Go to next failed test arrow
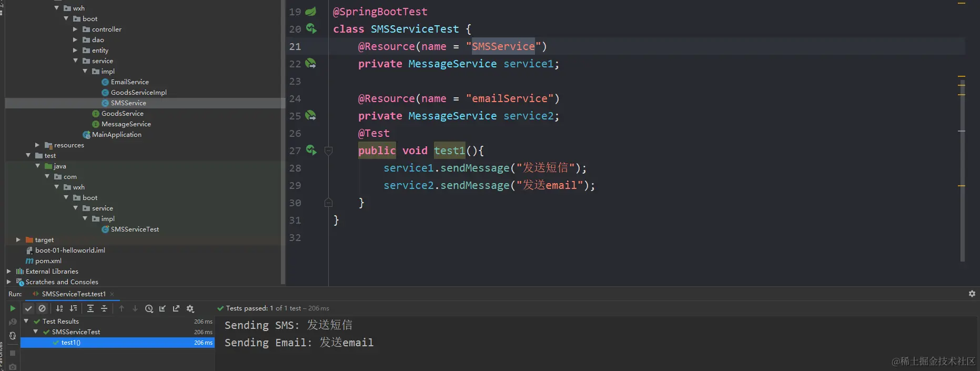The height and width of the screenshot is (371, 980). tap(135, 308)
